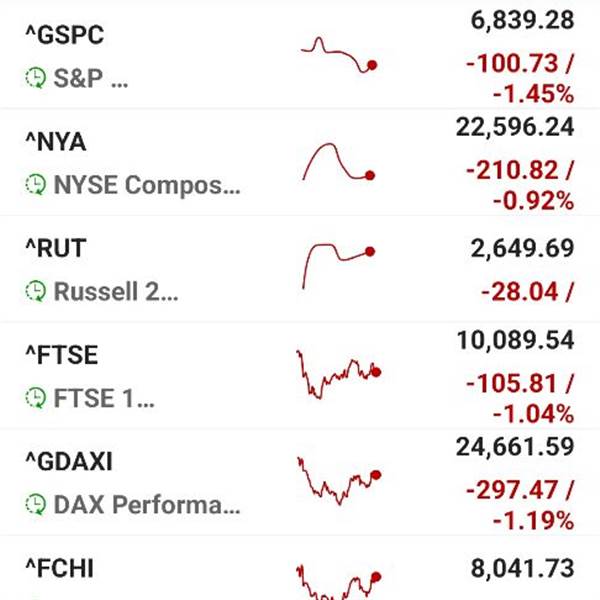Screen dimensions: 600x600
Task: Open the ^NYA ticker entry
Action: (x=56, y=142)
